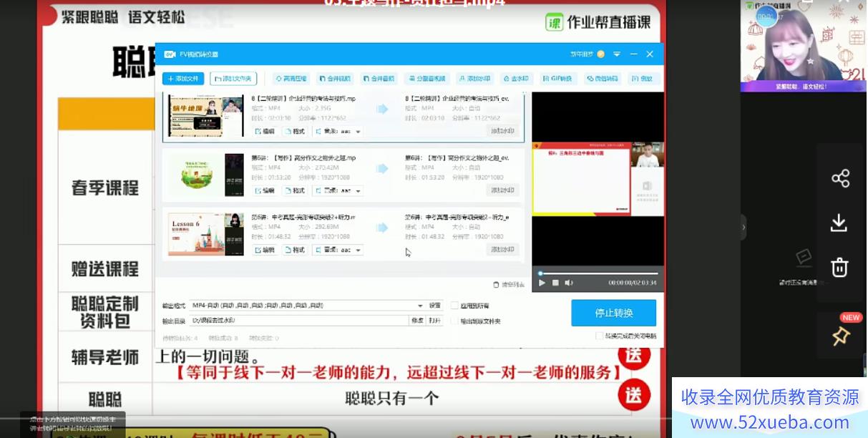Open the GIF转换 tool
This screenshot has height=438, width=868.
pos(557,79)
